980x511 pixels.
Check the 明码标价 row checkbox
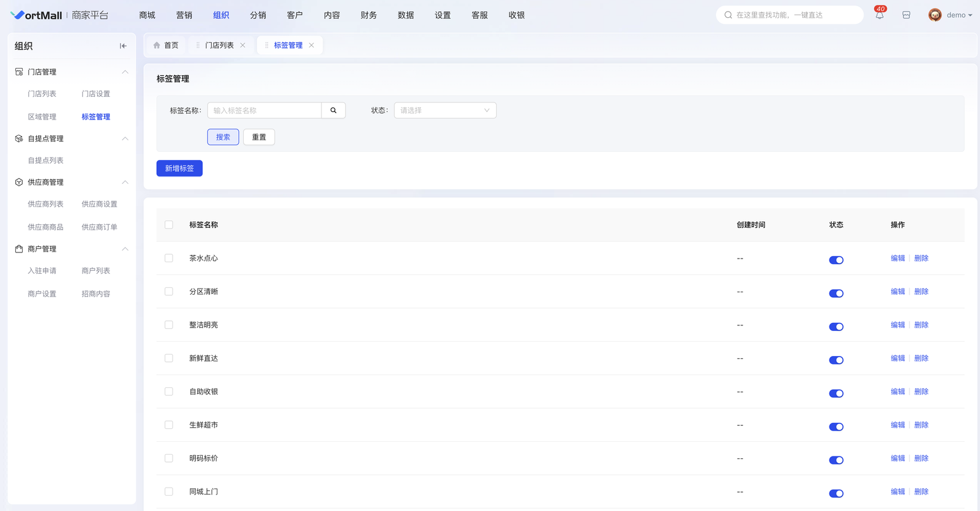pos(169,458)
